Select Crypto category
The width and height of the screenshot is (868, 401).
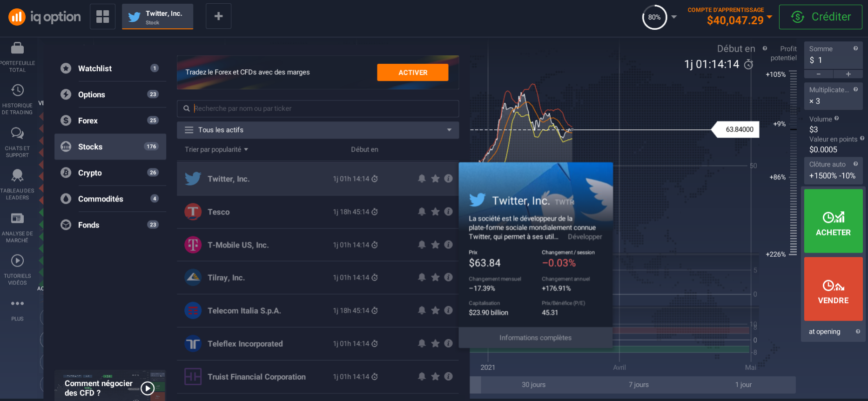point(110,173)
